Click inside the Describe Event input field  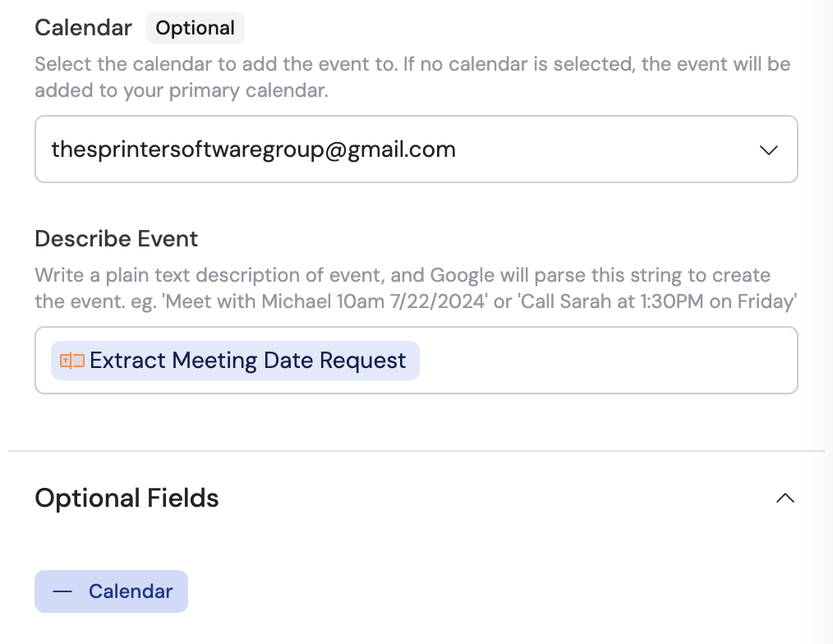click(575, 360)
